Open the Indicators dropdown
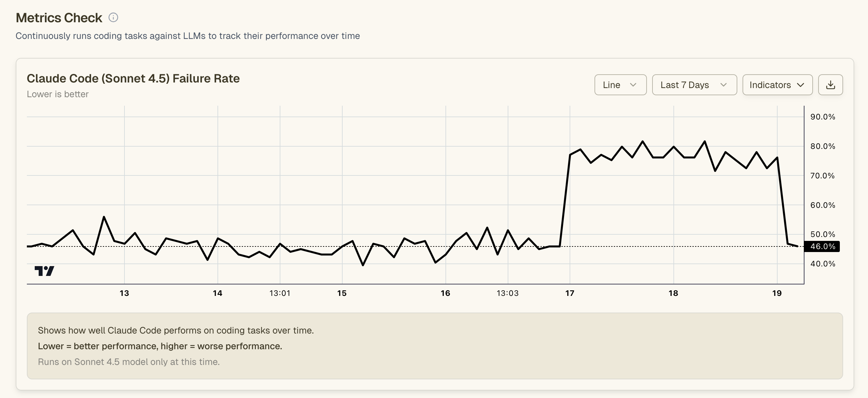The width and height of the screenshot is (868, 398). click(777, 84)
